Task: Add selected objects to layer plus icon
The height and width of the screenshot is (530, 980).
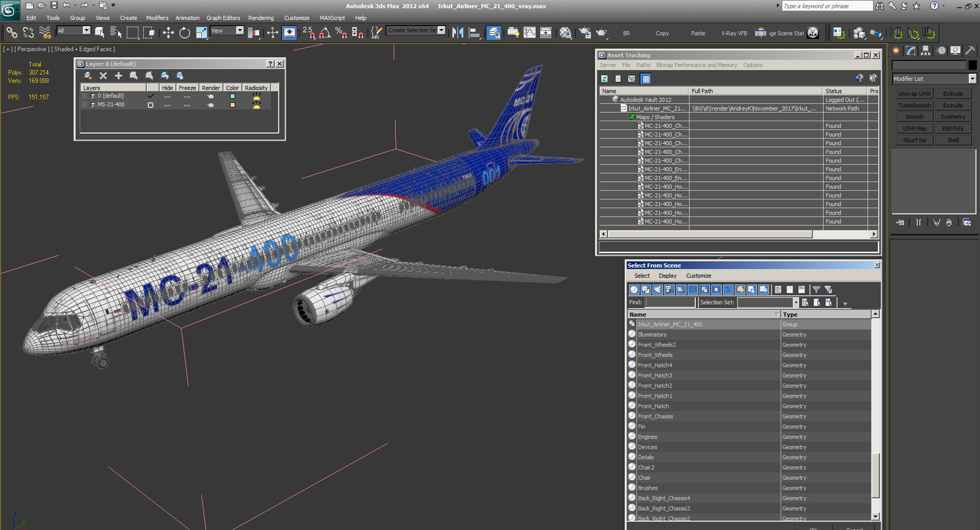Action: [119, 76]
